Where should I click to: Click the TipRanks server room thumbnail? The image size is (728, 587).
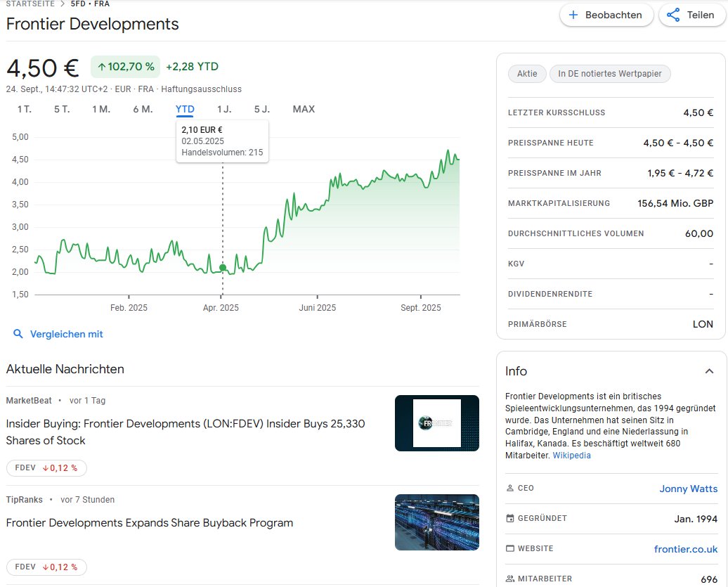click(437, 522)
